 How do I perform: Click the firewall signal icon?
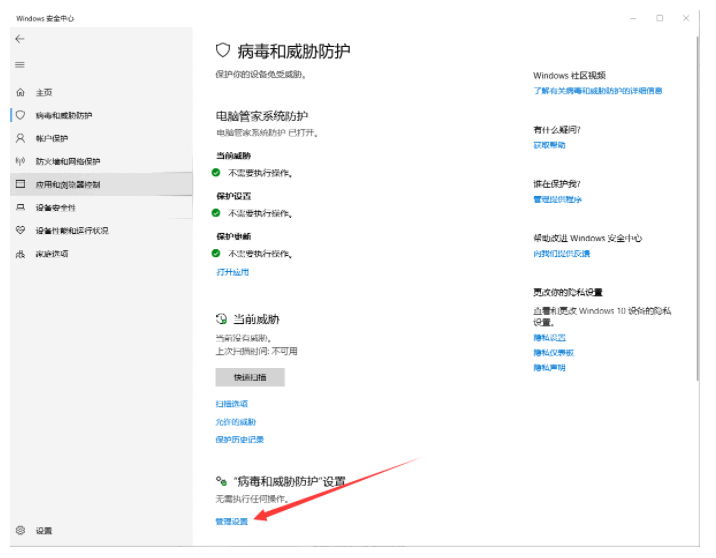click(20, 161)
